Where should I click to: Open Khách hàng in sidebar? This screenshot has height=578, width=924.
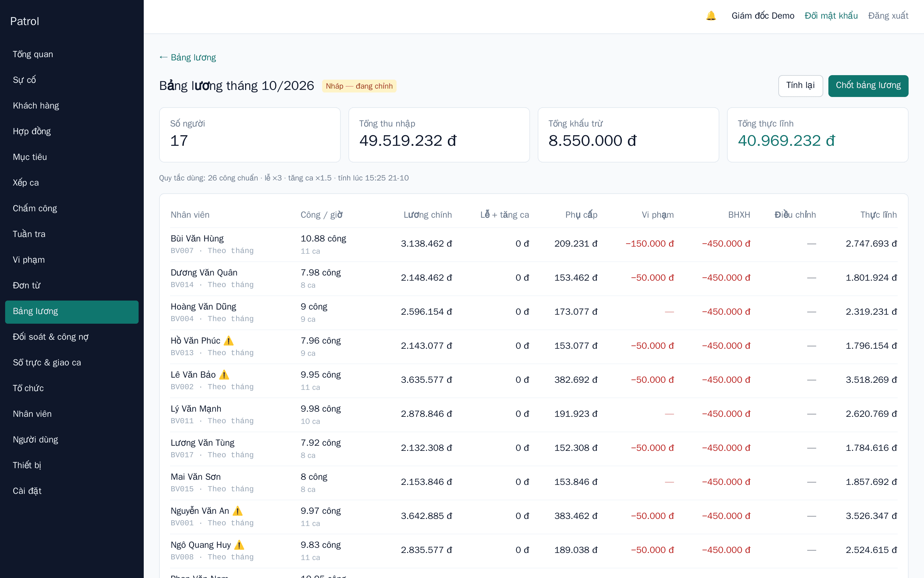click(x=72, y=106)
